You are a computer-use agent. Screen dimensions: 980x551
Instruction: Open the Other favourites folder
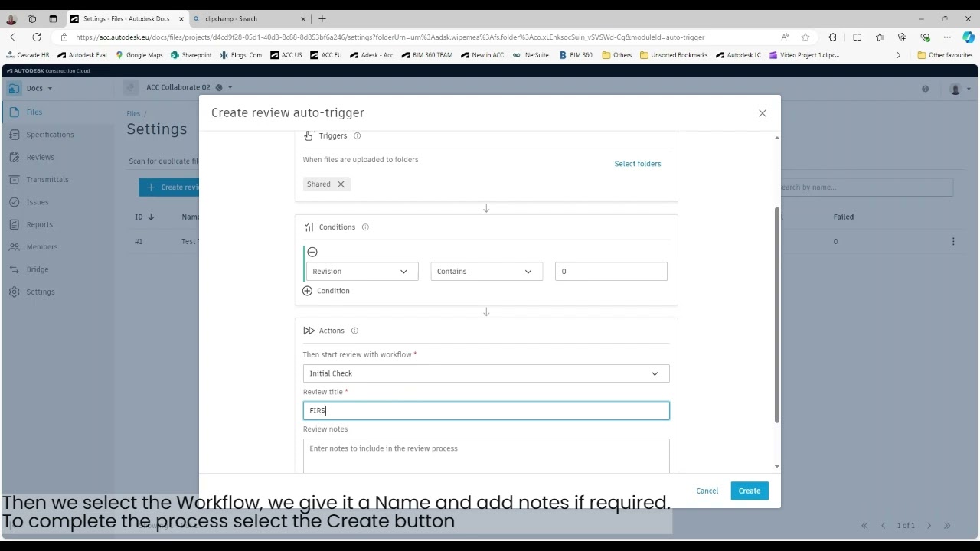[x=945, y=55]
